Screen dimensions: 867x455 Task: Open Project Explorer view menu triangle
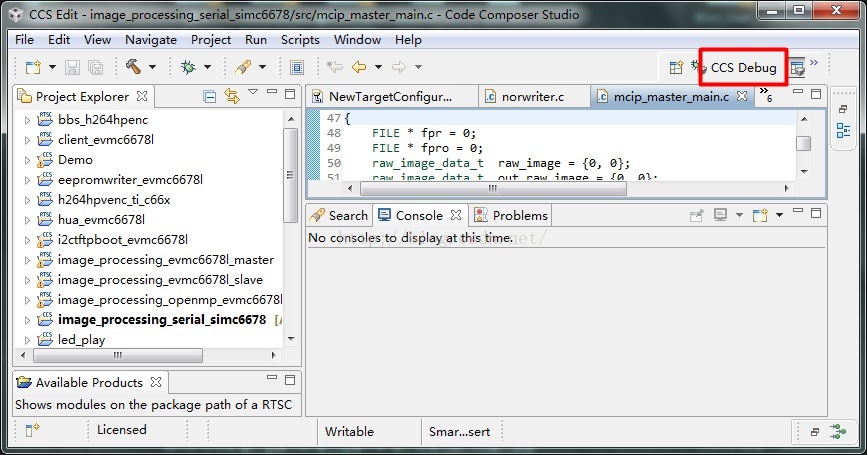point(253,92)
